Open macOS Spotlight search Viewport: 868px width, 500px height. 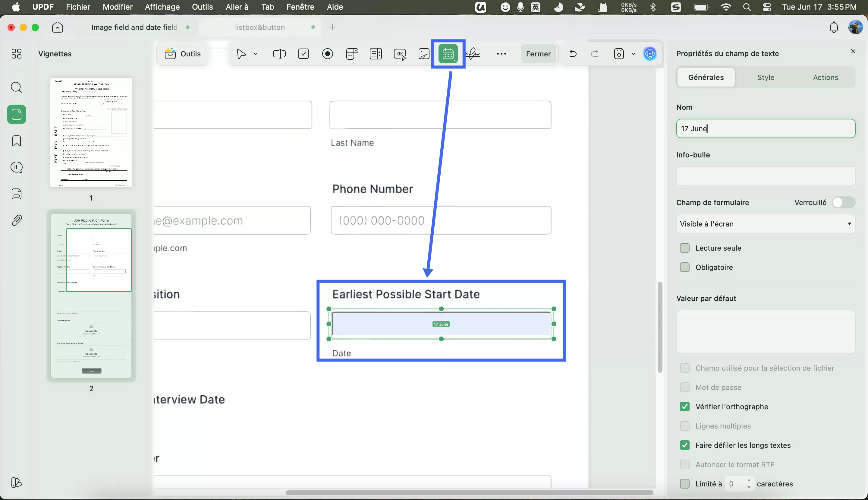[x=747, y=7]
